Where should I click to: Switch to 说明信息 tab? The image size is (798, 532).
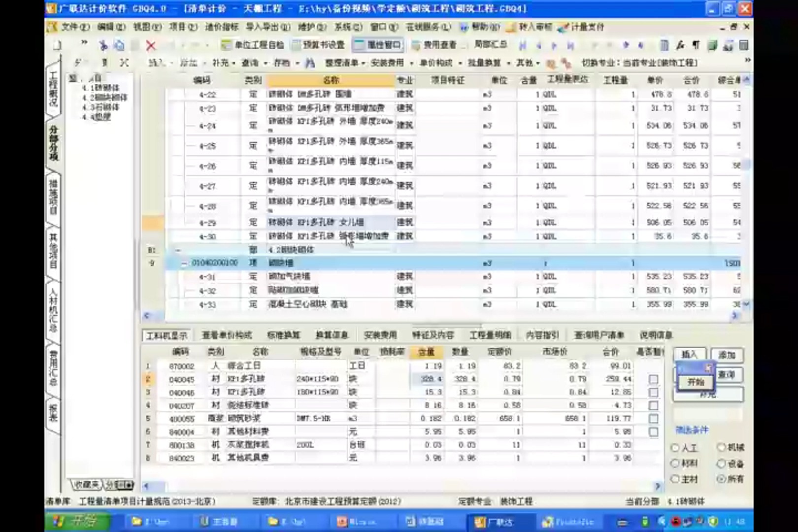click(x=656, y=335)
